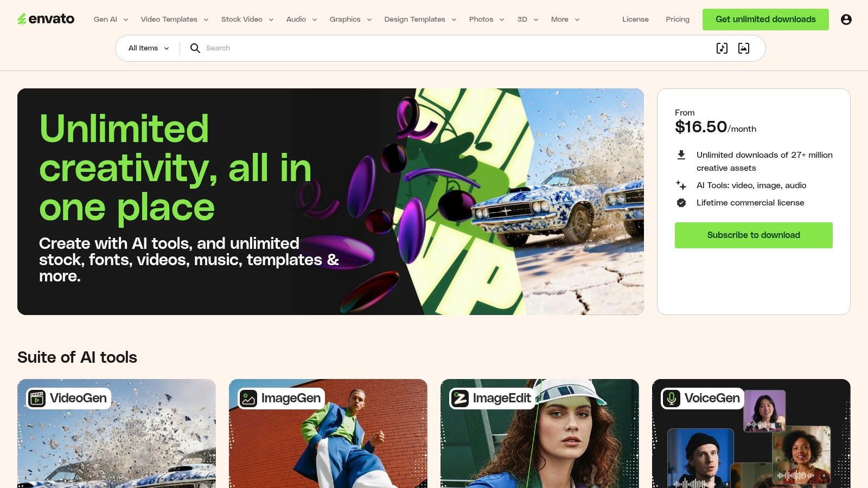Open the VoiceGen tool card
868x488 pixels.
tap(751, 433)
